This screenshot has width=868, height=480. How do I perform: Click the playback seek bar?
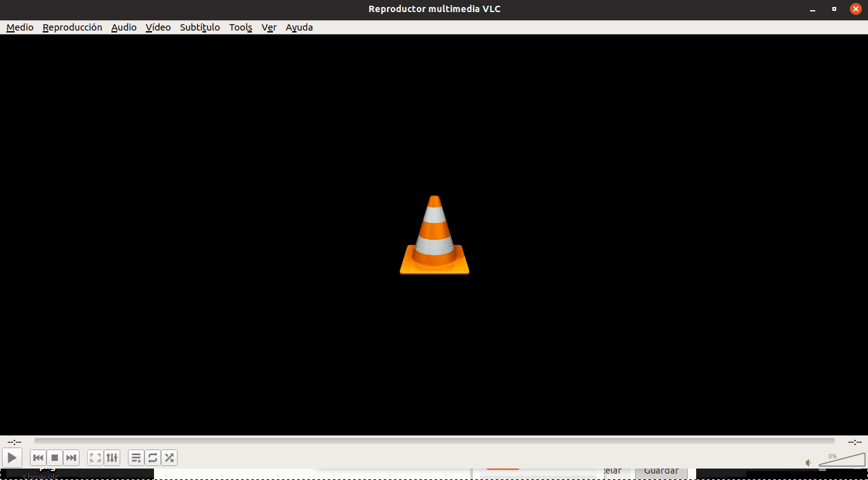[435, 441]
